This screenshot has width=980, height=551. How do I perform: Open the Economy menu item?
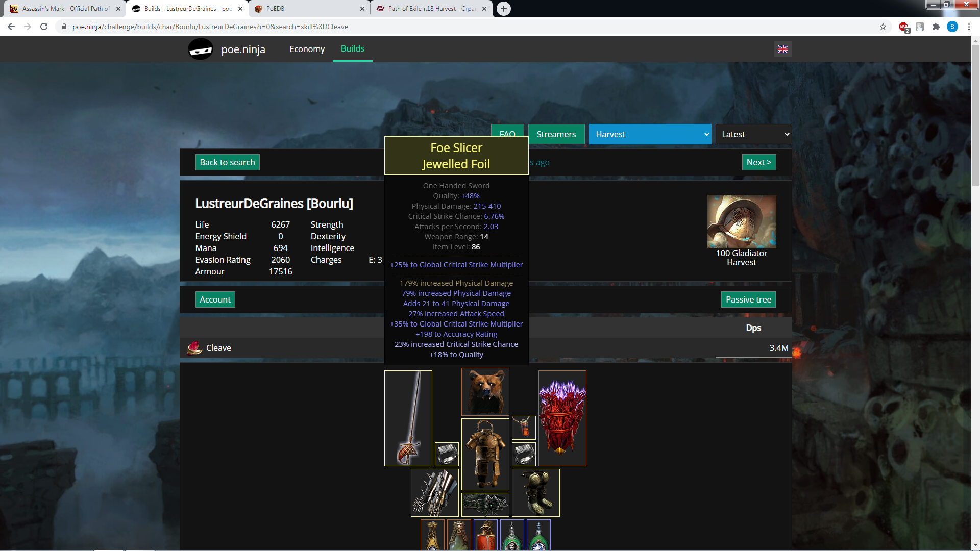click(307, 49)
